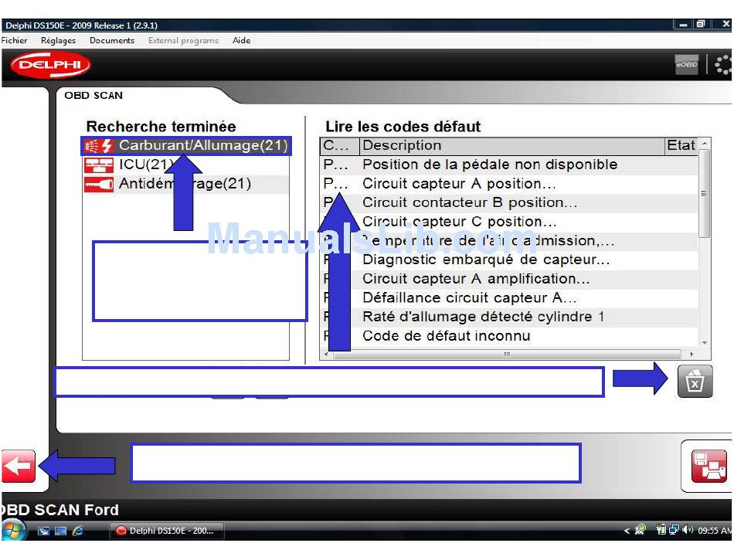Viewport: 734px width, 560px height.
Task: Click the Antidémarrage key icon
Action: (99, 184)
